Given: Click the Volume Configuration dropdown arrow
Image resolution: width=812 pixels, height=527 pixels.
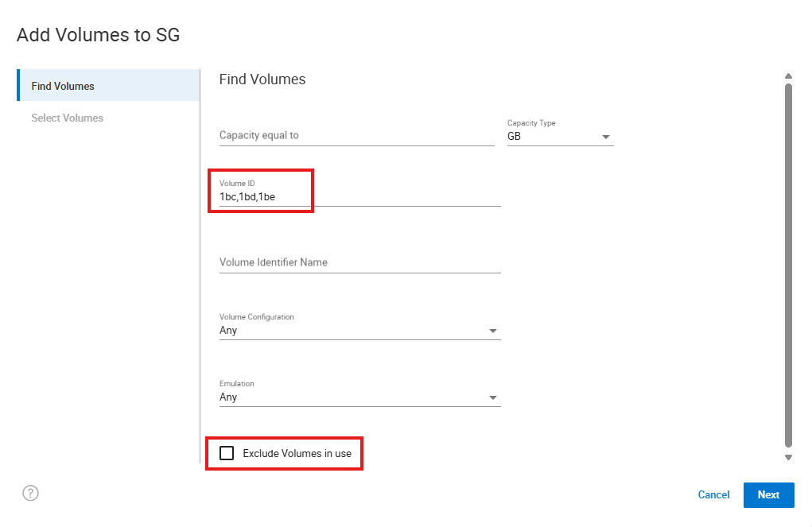Looking at the screenshot, I should [x=493, y=331].
